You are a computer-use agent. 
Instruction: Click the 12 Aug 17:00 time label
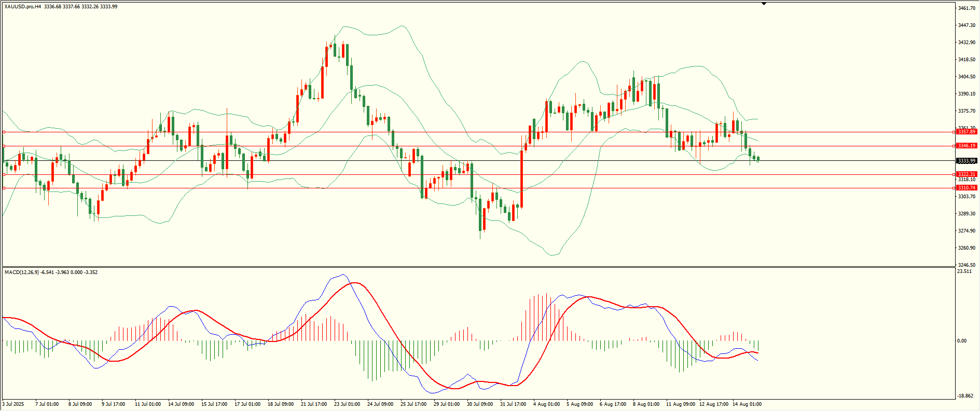tap(714, 404)
